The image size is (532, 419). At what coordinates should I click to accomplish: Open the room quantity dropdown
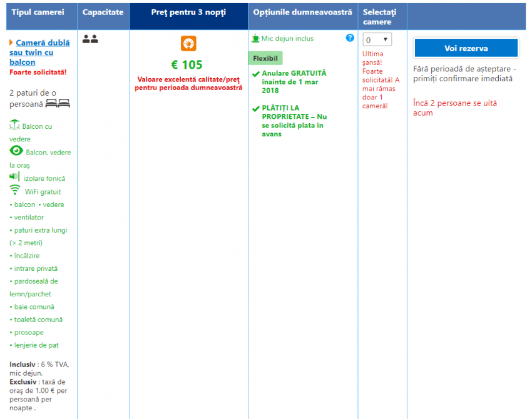377,39
